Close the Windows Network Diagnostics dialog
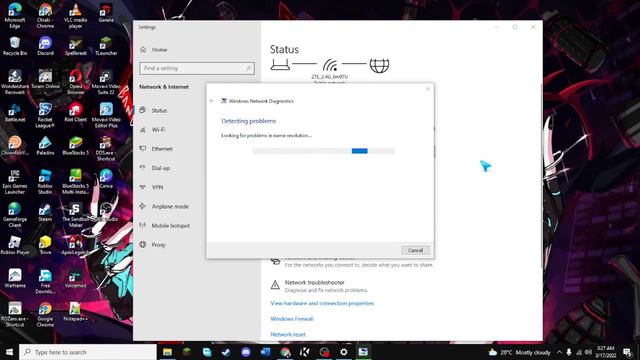The height and width of the screenshot is (360, 640). click(x=428, y=89)
